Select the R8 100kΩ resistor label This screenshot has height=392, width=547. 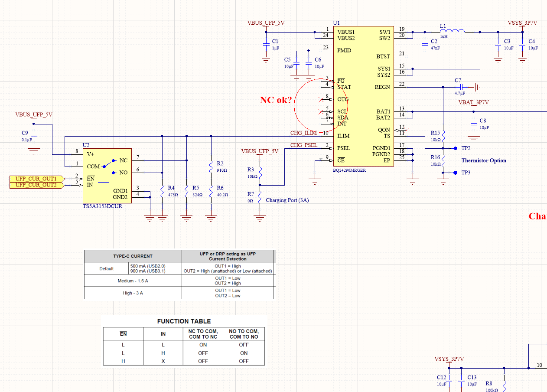488,384
